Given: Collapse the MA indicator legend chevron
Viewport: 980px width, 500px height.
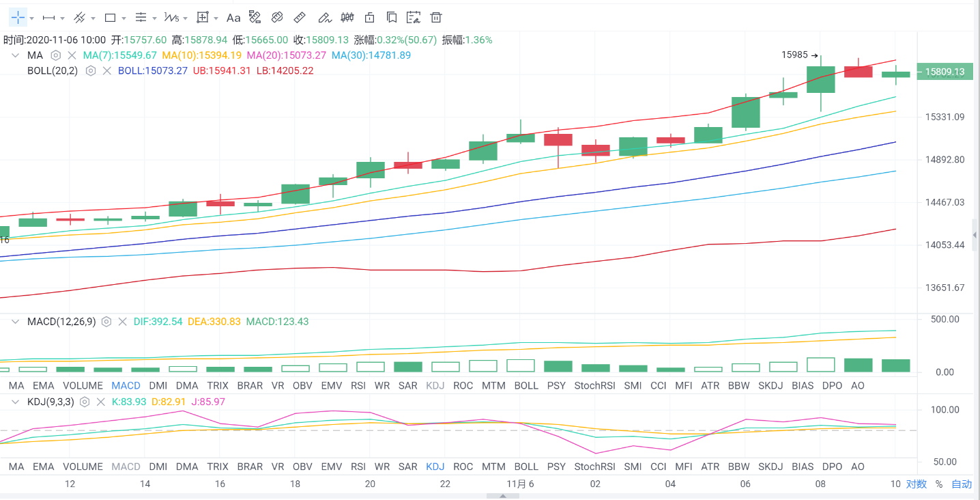Looking at the screenshot, I should point(15,55).
